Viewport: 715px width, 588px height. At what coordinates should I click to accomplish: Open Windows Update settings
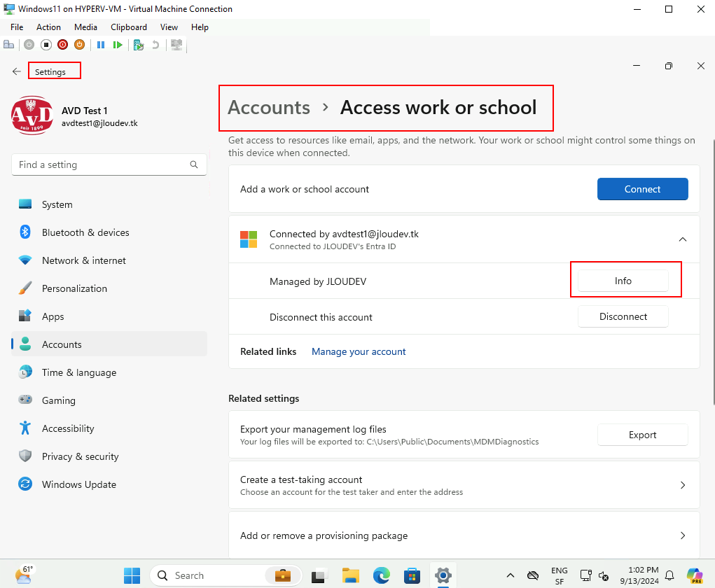click(x=109, y=484)
